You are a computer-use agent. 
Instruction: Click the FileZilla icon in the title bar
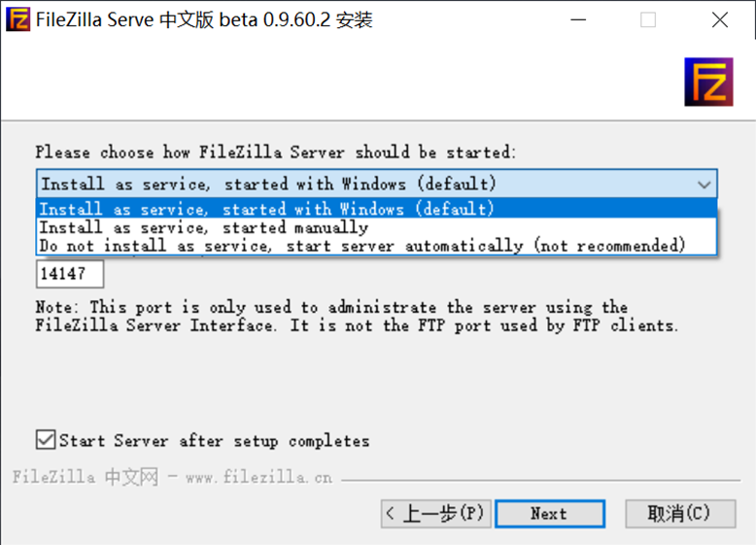[x=17, y=19]
